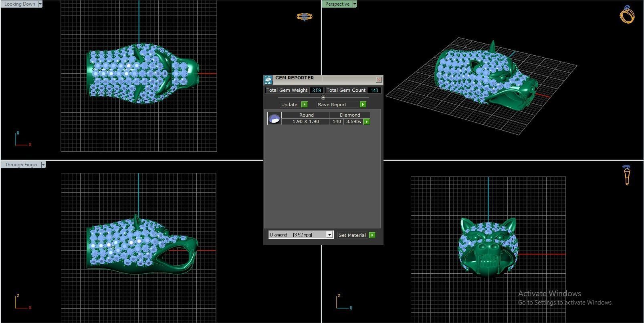Select the 'Diamond' cell in the gem report
644x323 pixels.
350,115
